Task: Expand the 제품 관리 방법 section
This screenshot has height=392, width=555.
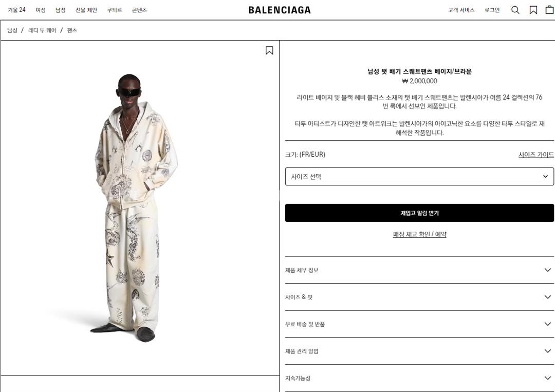Action: (419, 351)
